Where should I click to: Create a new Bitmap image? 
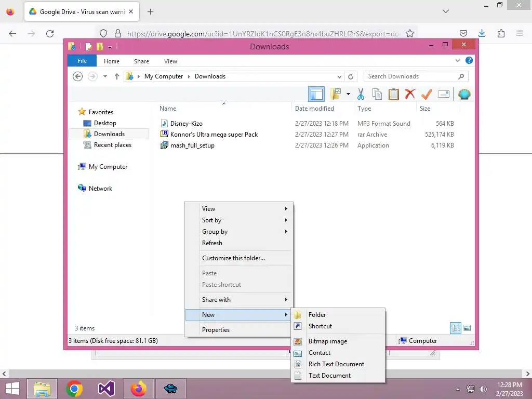click(x=338, y=341)
